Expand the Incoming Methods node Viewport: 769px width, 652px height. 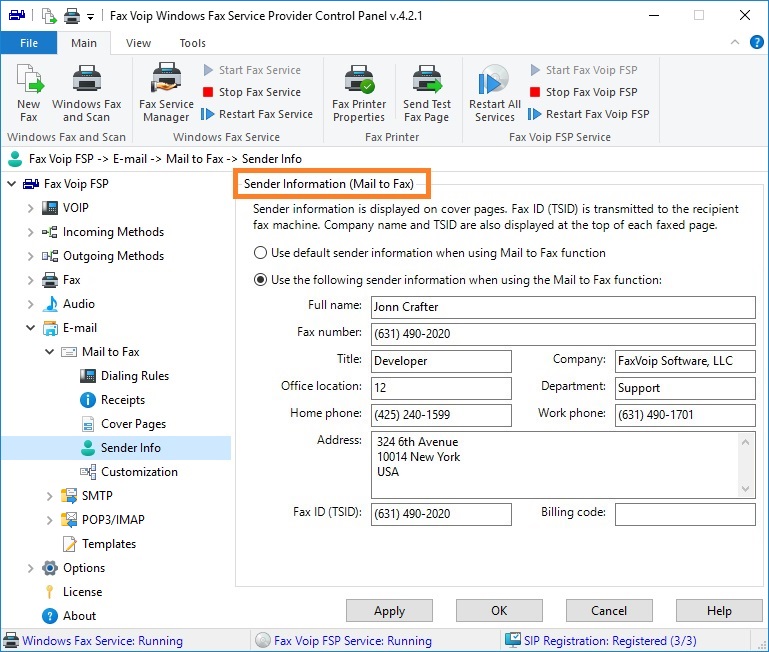30,232
